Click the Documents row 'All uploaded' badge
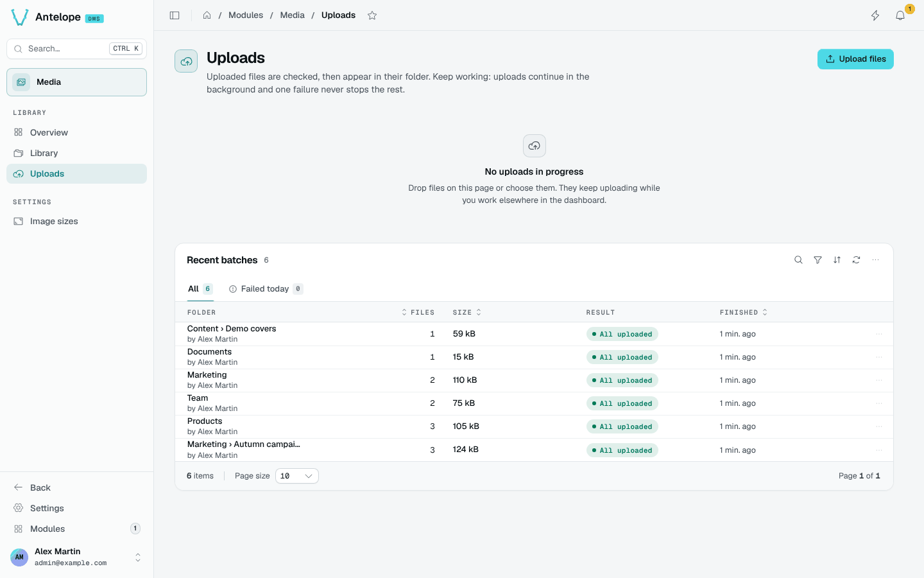 [x=622, y=357]
